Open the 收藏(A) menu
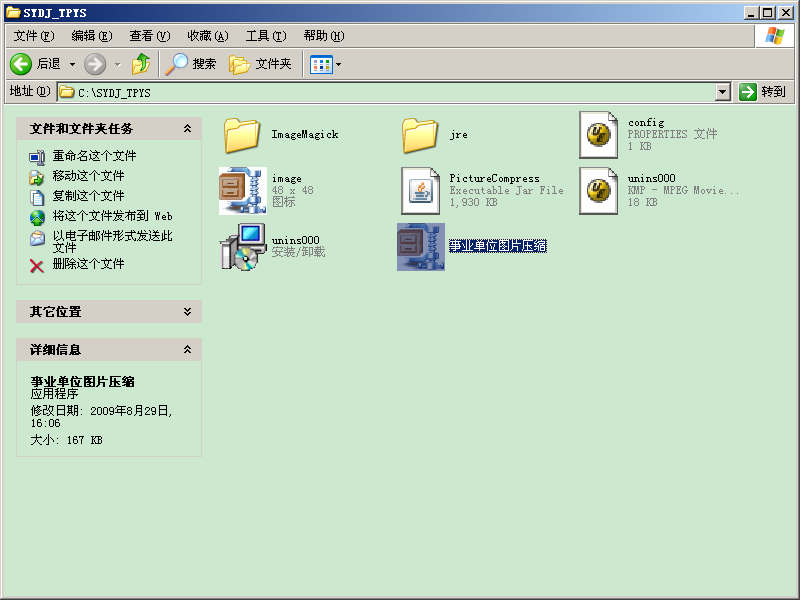Image resolution: width=800 pixels, height=600 pixels. tap(208, 36)
